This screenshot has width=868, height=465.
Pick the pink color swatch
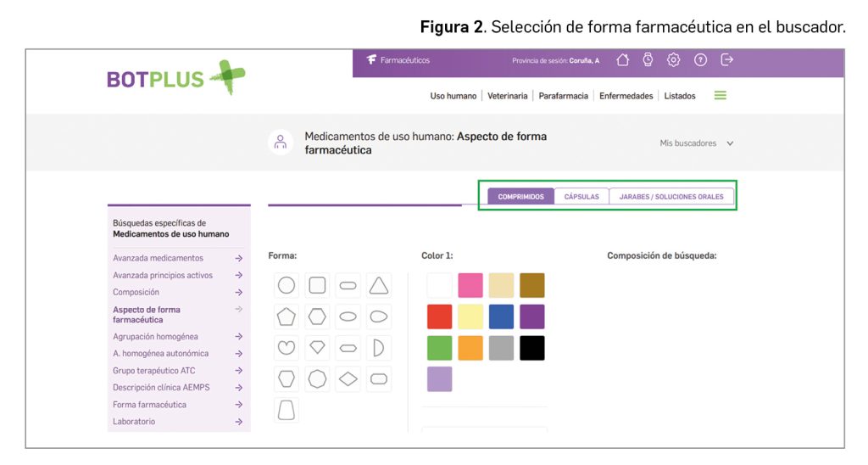pos(470,285)
